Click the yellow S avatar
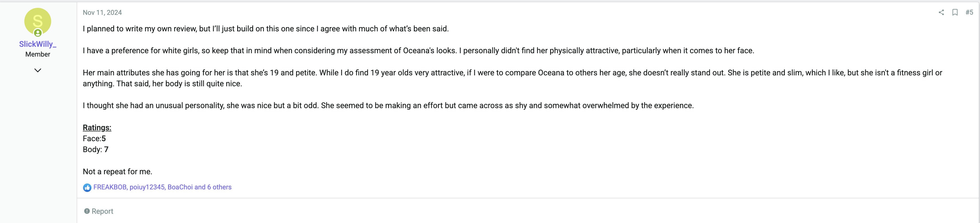The image size is (980, 223). click(x=38, y=21)
